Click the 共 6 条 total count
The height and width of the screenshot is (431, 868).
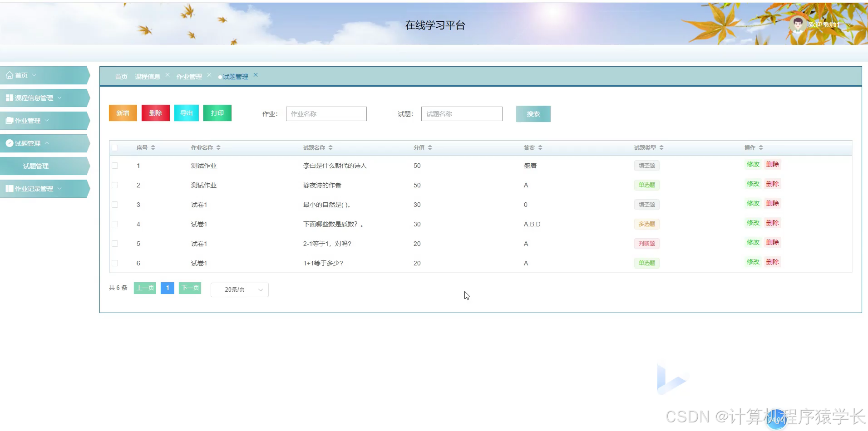(118, 288)
